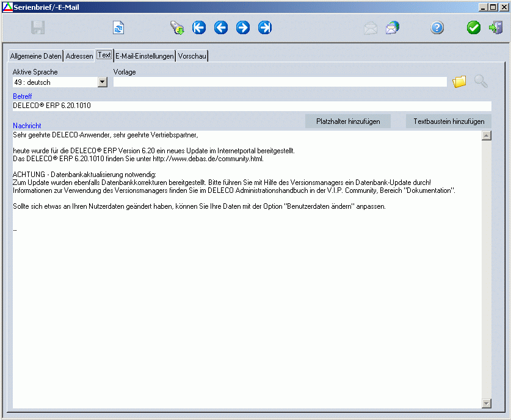
Task: Open the Adressen tab
Action: [x=79, y=56]
